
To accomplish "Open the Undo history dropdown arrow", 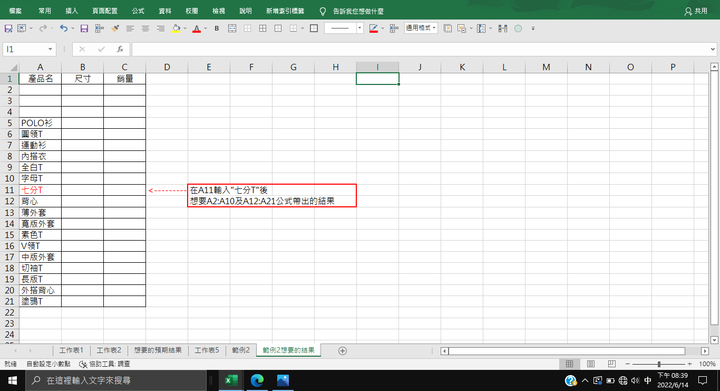I will point(73,28).
